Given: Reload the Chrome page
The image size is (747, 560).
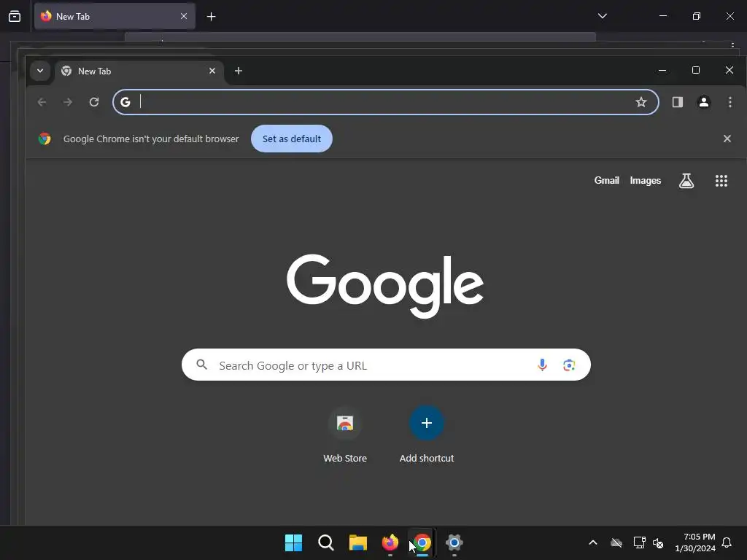Looking at the screenshot, I should (x=94, y=102).
